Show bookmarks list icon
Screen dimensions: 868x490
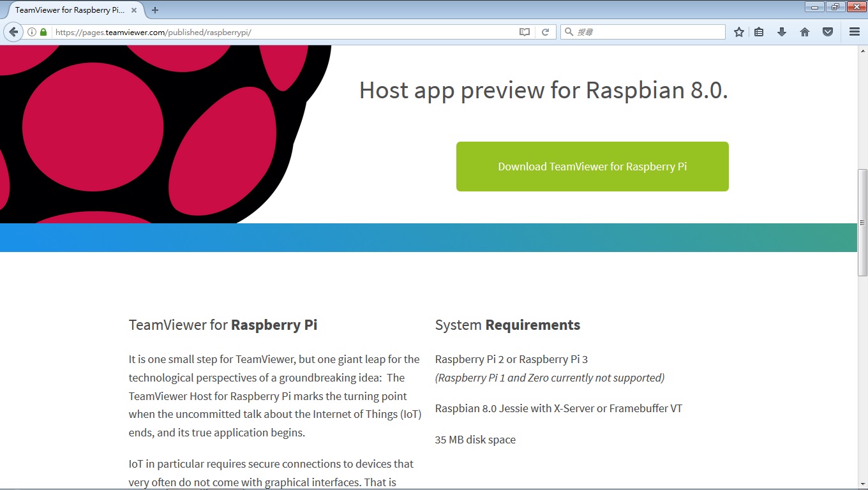coord(759,32)
